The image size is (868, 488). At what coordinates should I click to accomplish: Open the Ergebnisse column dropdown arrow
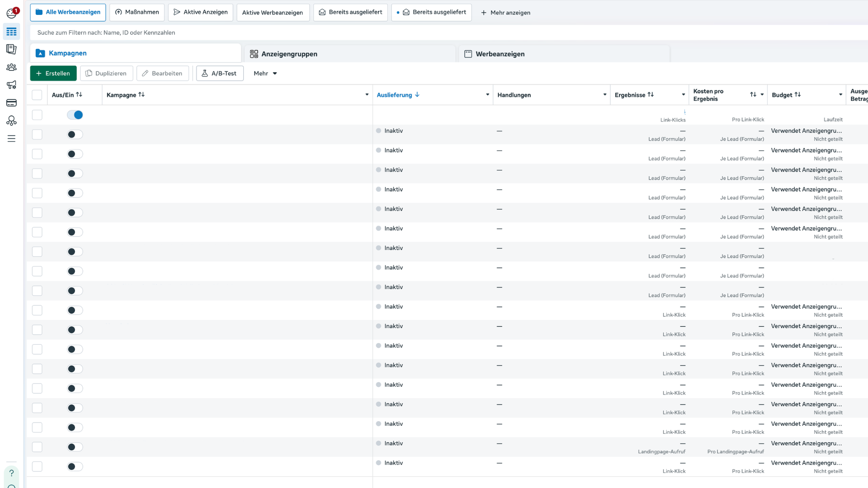click(x=683, y=95)
